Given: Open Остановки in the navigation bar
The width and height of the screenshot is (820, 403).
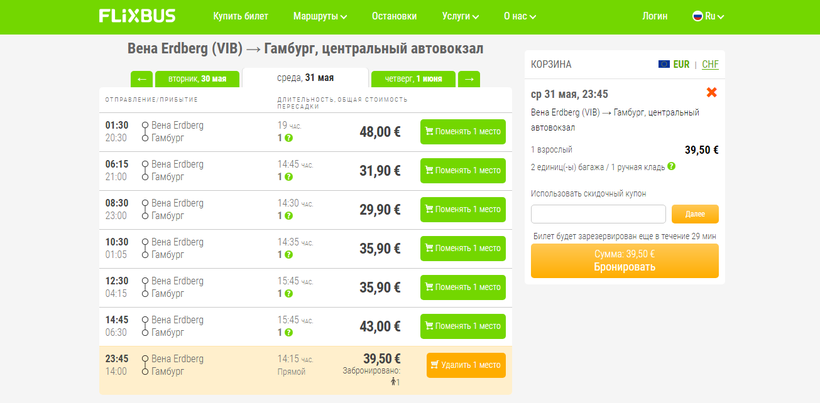Looking at the screenshot, I should coord(394,16).
